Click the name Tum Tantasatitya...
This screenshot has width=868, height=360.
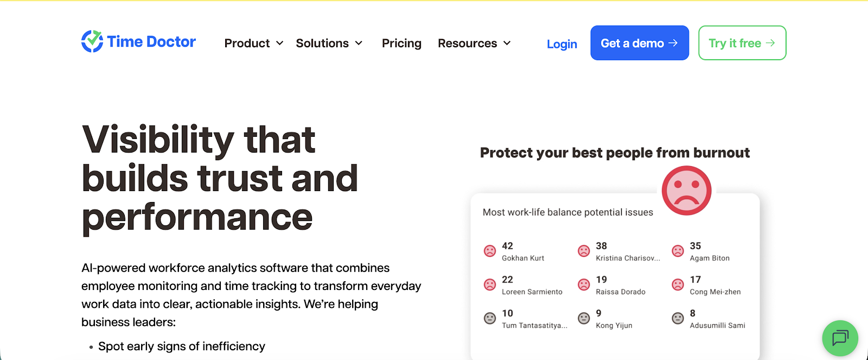[x=535, y=326]
